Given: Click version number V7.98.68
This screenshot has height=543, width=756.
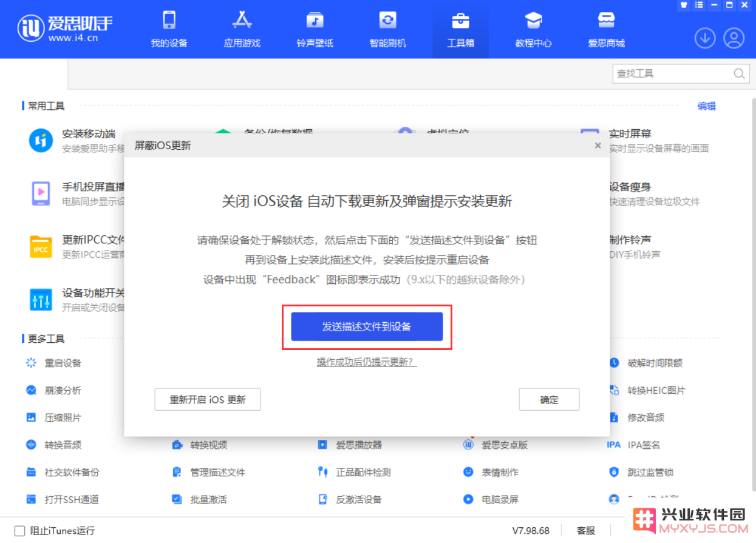Looking at the screenshot, I should (531, 530).
